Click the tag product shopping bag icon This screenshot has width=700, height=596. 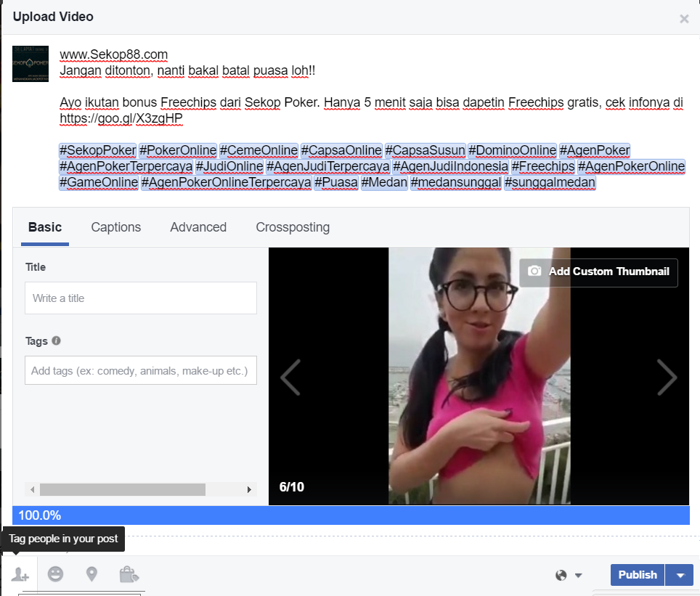pos(129,574)
